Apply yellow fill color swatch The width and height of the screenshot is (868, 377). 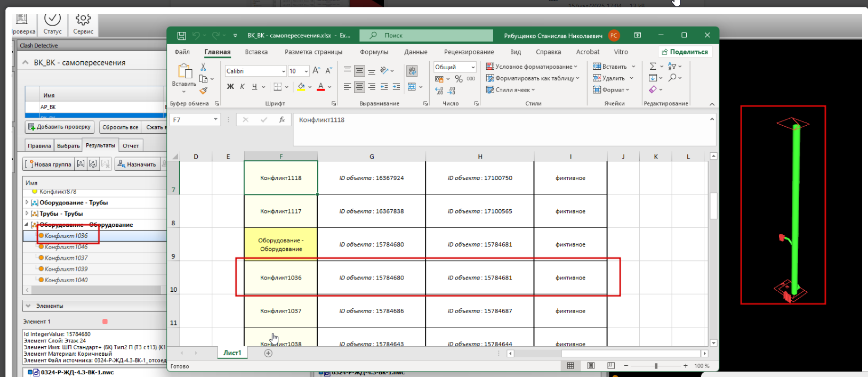click(301, 87)
